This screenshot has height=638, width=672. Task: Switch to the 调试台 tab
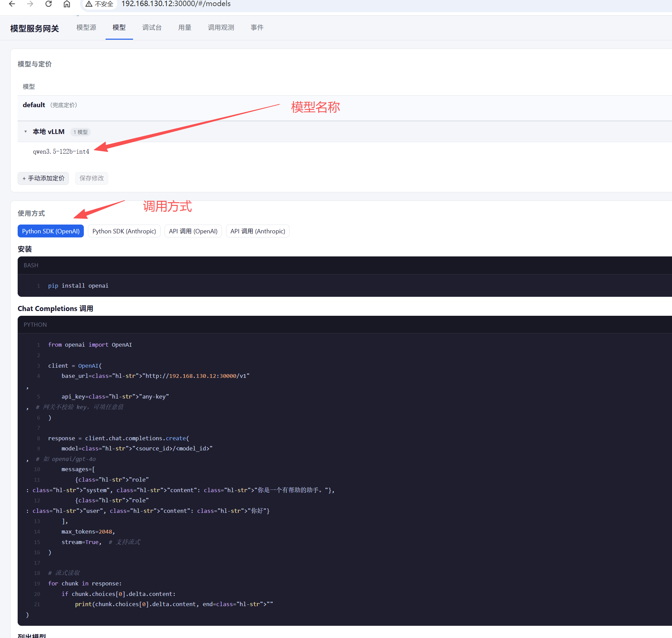[152, 27]
